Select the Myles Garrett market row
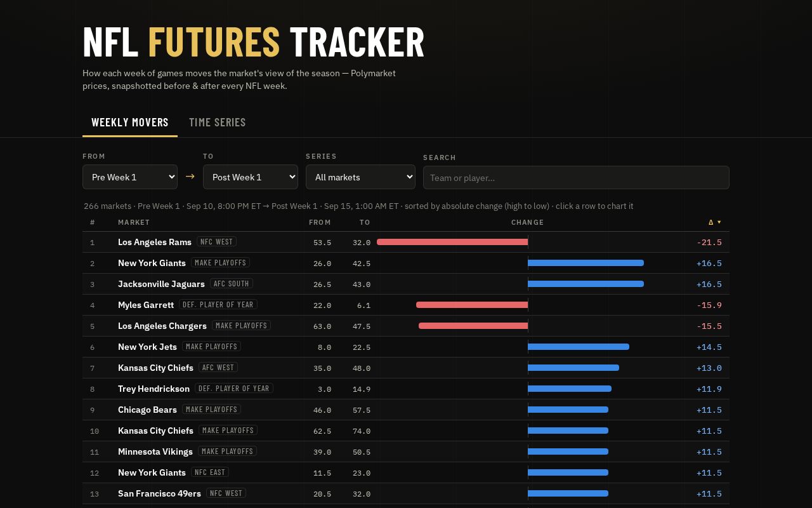Viewport: 812px width, 508px height. pos(406,305)
